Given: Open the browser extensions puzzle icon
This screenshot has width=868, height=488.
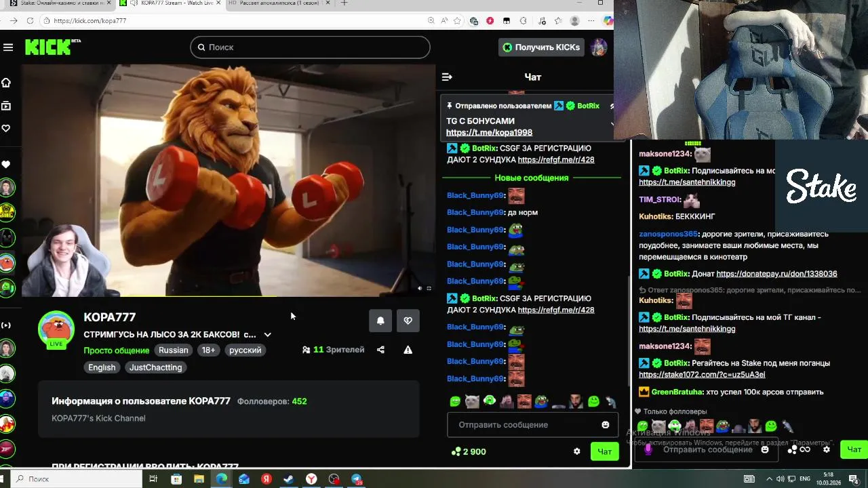Looking at the screenshot, I should click(x=523, y=21).
